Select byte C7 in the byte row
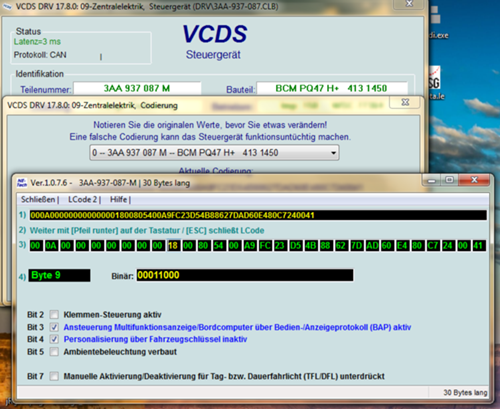The height and width of the screenshot is (409, 500). click(x=433, y=246)
